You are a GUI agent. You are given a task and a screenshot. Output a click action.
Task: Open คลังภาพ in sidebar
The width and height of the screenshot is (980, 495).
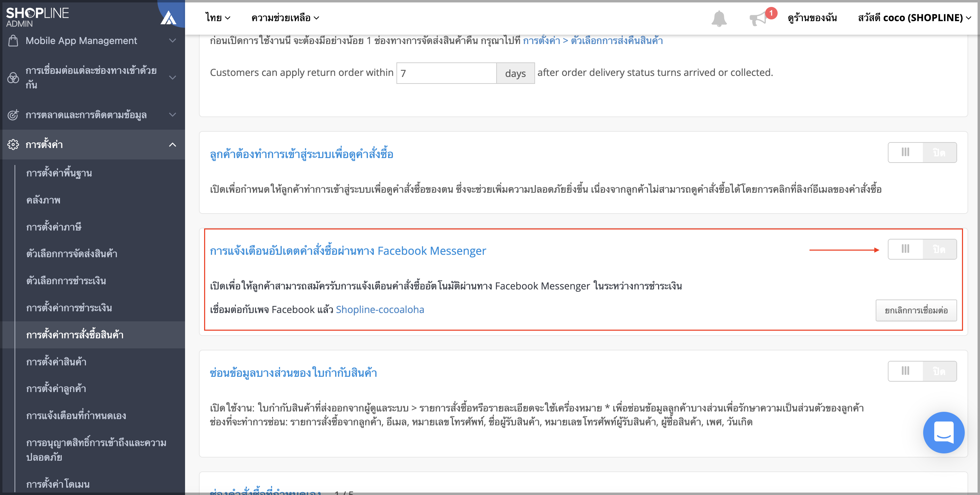(43, 200)
